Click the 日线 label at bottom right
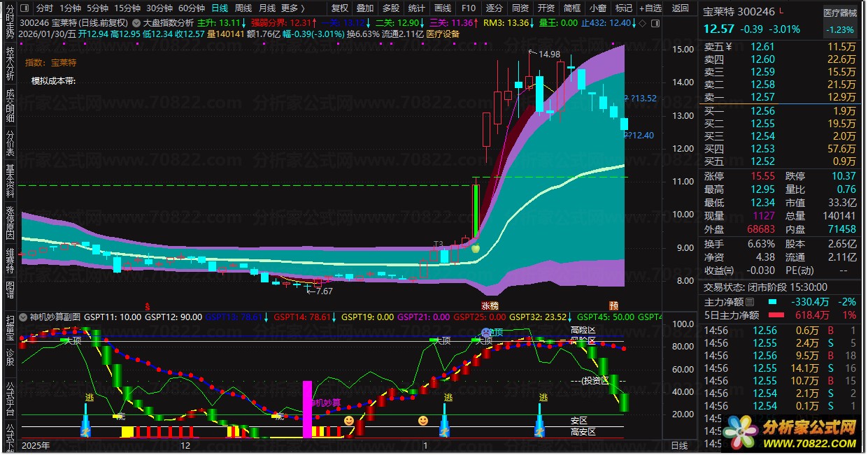The image size is (868, 455). coord(679,445)
